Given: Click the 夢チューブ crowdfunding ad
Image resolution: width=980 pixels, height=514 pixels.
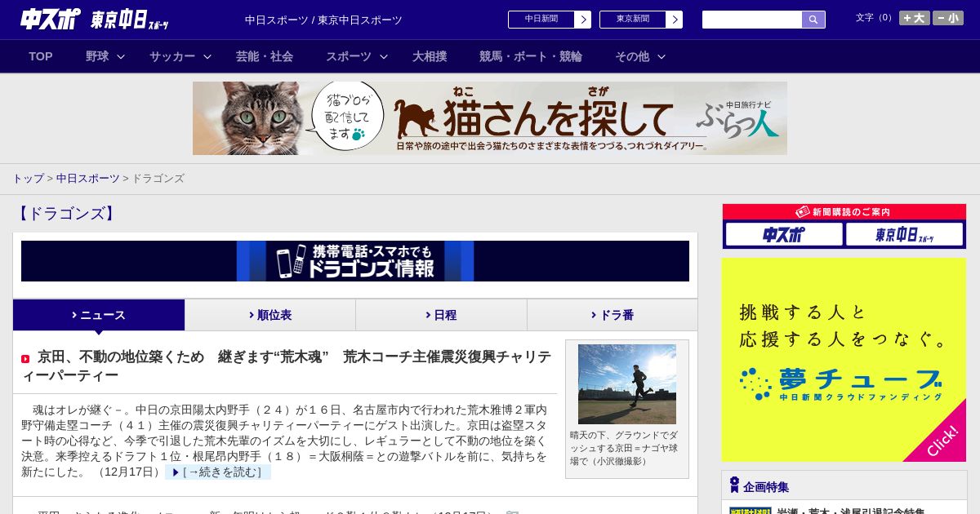Looking at the screenshot, I should [844, 360].
